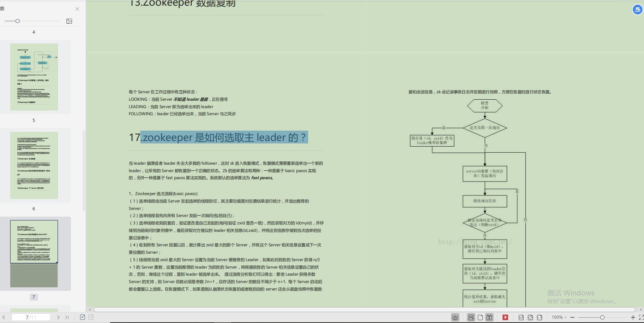Go to previous page arrow
The height and width of the screenshot is (323, 644).
(x=4, y=317)
